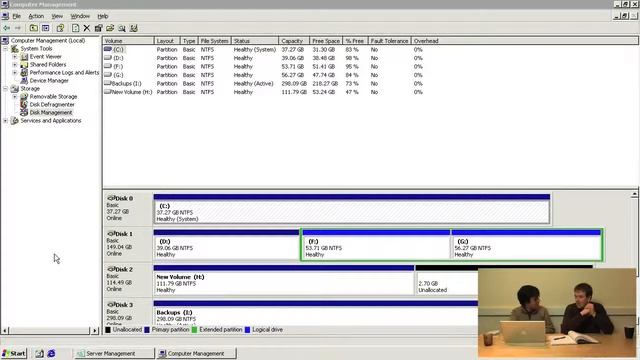Select the New Volume (H:) partition block
The width and height of the screenshot is (640, 360).
pos(284,280)
